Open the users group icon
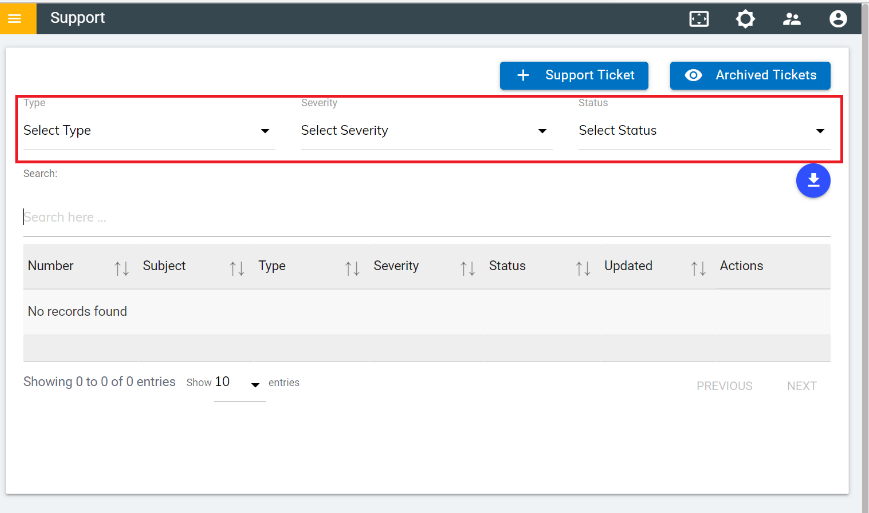The height and width of the screenshot is (513, 869). [x=792, y=18]
